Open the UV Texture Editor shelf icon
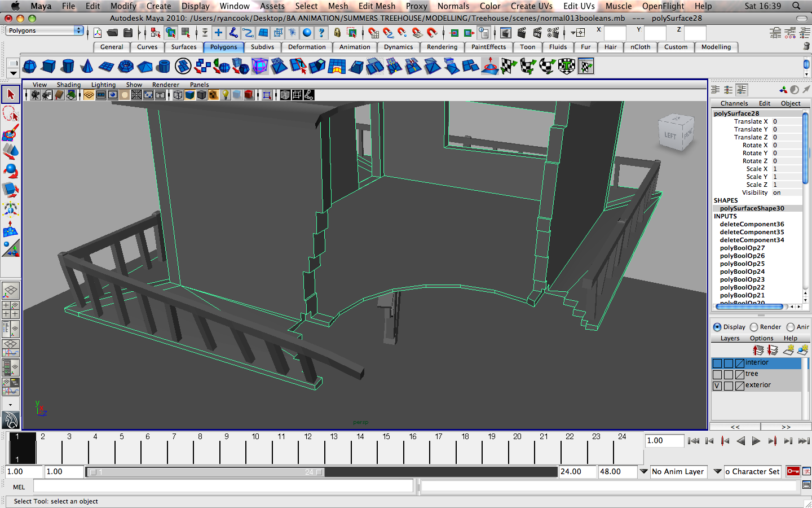 586,67
